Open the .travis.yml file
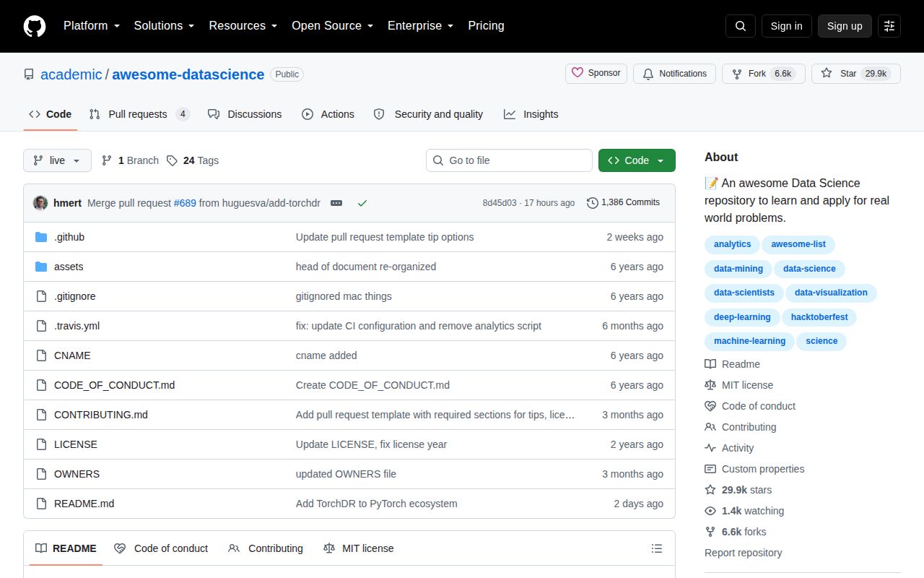The height and width of the screenshot is (578, 924). [77, 326]
